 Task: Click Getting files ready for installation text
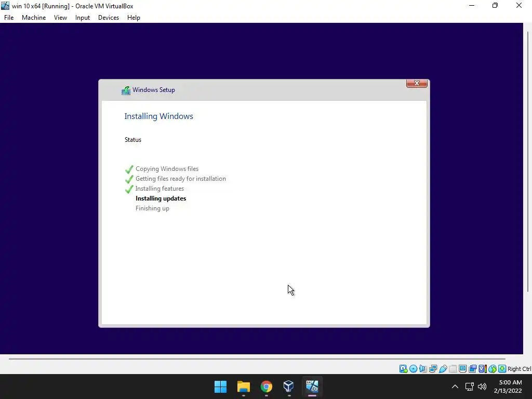[x=180, y=179]
